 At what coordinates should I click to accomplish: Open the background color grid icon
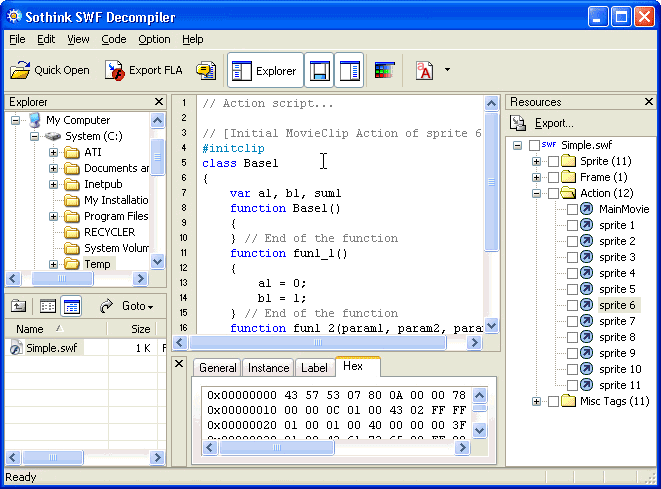[384, 70]
